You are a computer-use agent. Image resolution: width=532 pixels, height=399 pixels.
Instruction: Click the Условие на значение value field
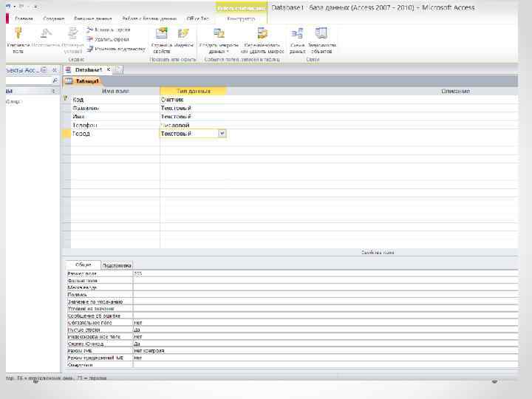pos(325,309)
